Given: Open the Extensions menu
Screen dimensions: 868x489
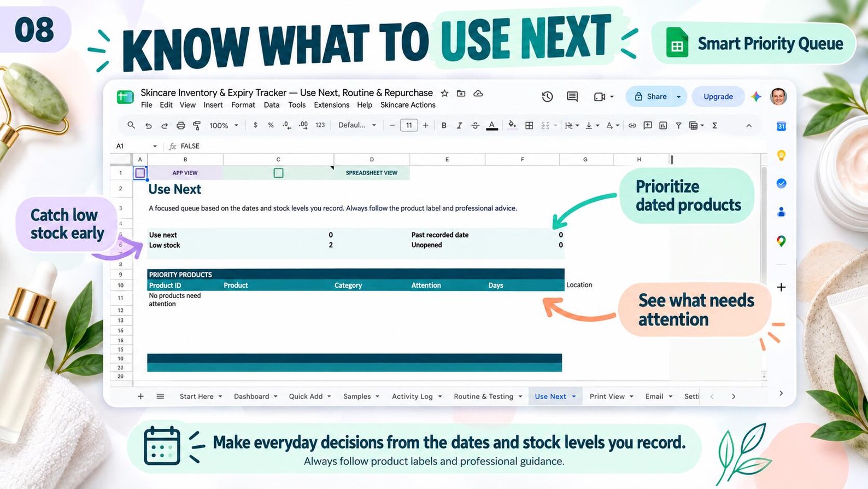Looking at the screenshot, I should [x=331, y=105].
